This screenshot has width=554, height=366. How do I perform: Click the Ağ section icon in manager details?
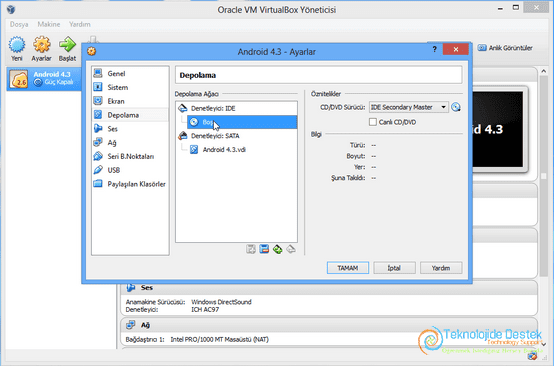click(x=131, y=325)
